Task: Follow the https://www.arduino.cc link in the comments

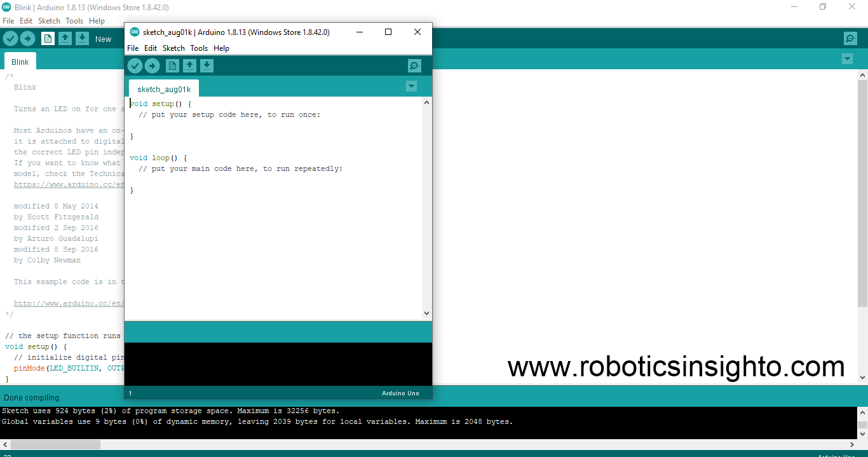Action: point(69,184)
